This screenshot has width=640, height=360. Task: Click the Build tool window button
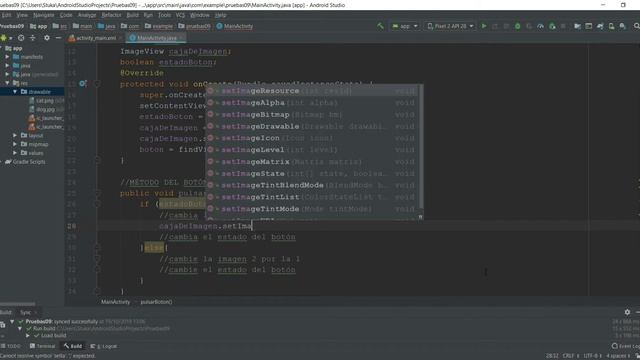(x=73, y=346)
